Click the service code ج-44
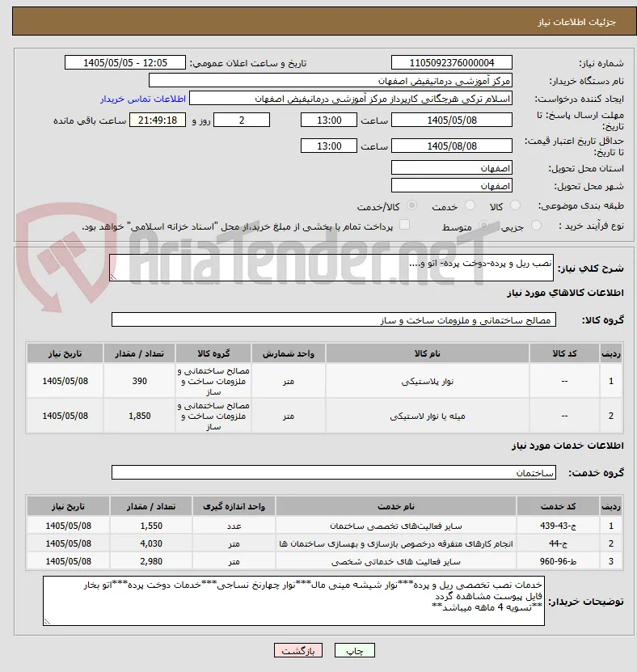The width and height of the screenshot is (637, 672). (x=558, y=544)
